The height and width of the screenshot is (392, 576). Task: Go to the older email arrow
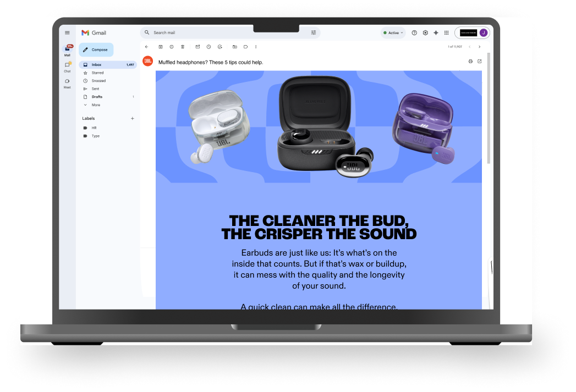tap(479, 47)
